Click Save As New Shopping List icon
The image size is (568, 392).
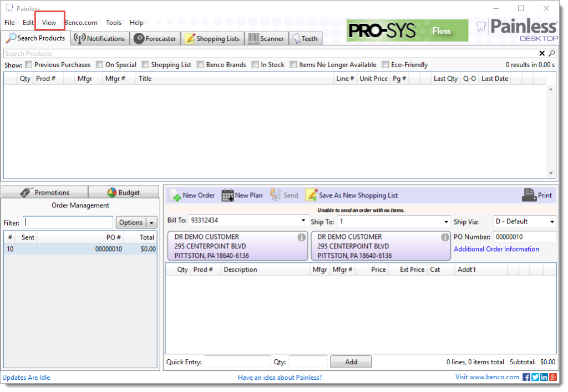[311, 195]
